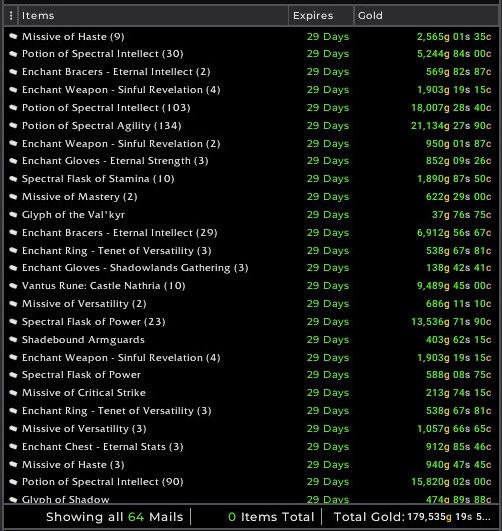Click the 0 Items Total status
This screenshot has height=531, width=502.
(x=271, y=517)
